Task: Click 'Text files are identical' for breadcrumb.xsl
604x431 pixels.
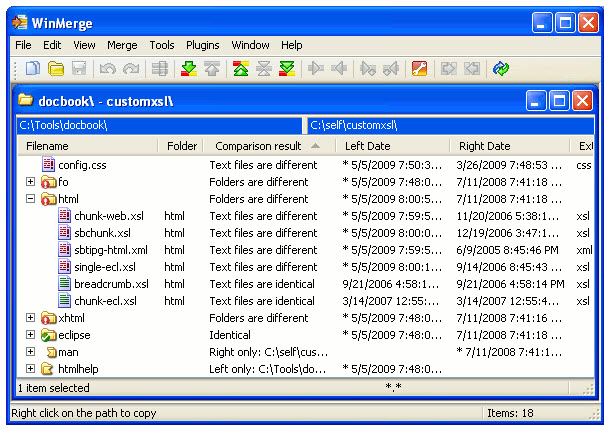Action: click(262, 283)
